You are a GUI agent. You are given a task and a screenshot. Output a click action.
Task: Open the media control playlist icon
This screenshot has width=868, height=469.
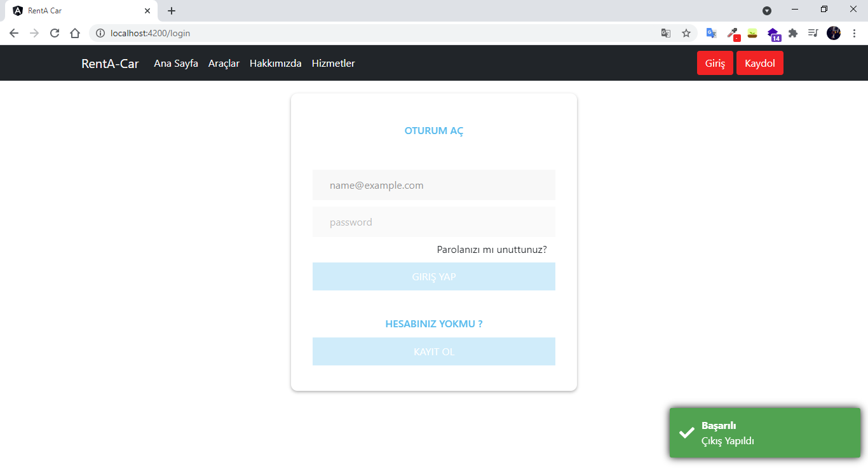click(x=813, y=33)
